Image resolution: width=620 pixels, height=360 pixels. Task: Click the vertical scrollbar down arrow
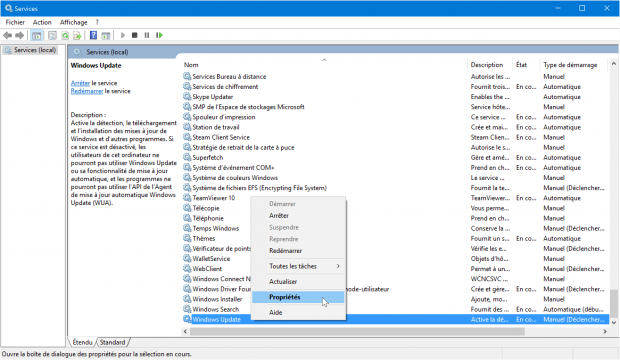click(x=614, y=322)
